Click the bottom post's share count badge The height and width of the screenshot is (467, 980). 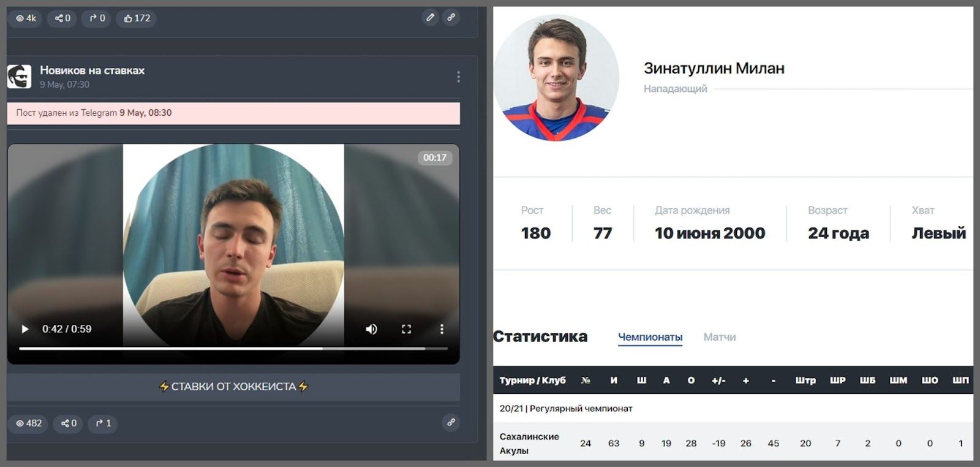point(67,423)
